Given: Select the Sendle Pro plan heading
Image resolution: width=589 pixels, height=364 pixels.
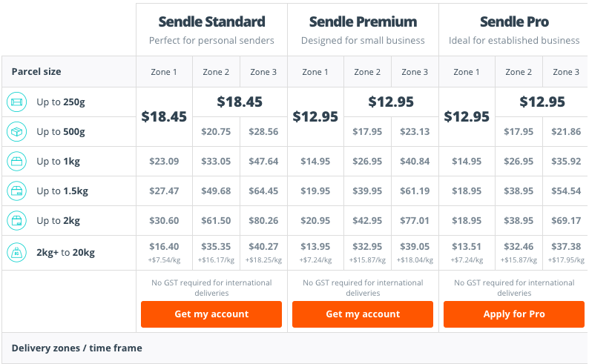Looking at the screenshot, I should coord(514,21).
